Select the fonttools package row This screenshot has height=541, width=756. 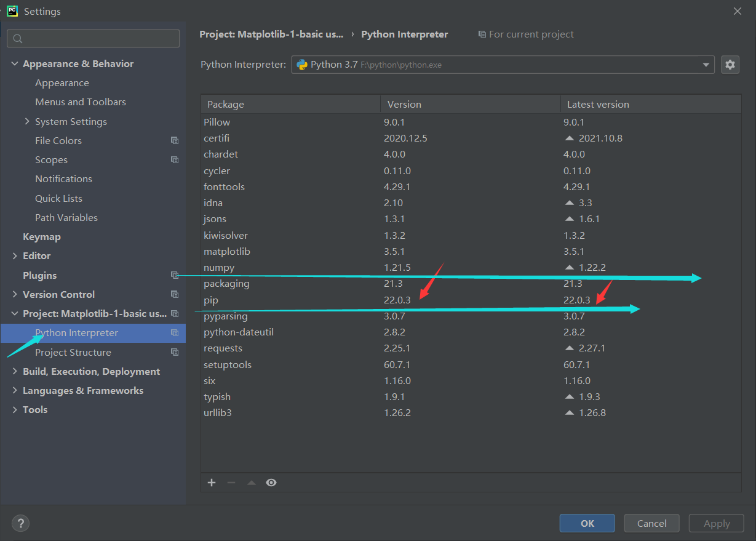(x=471, y=187)
